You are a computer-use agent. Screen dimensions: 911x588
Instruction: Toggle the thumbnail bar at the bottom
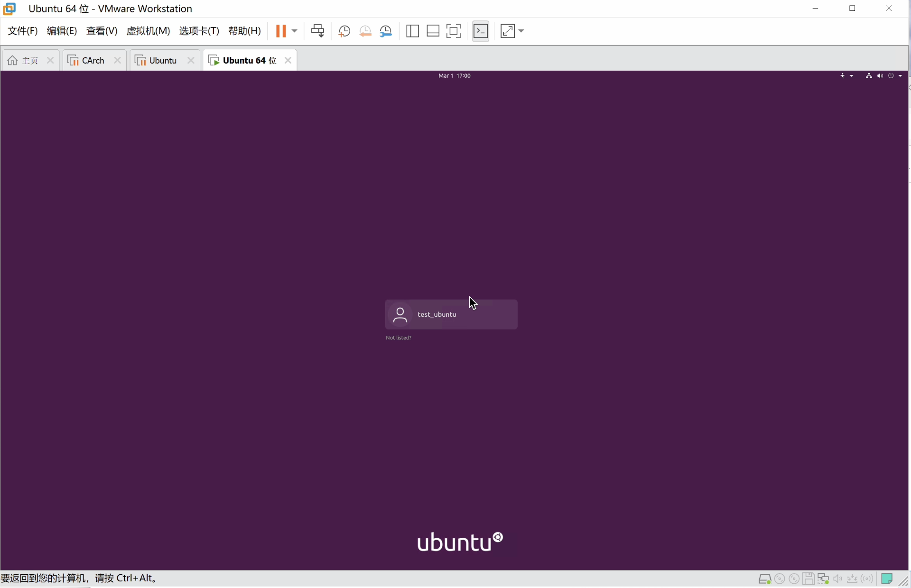tap(433, 31)
